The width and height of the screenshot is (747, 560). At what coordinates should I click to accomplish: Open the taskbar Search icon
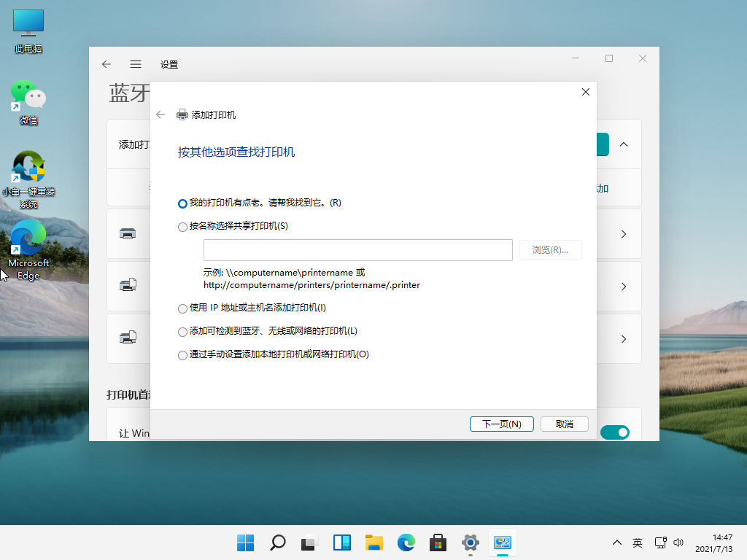point(278,542)
